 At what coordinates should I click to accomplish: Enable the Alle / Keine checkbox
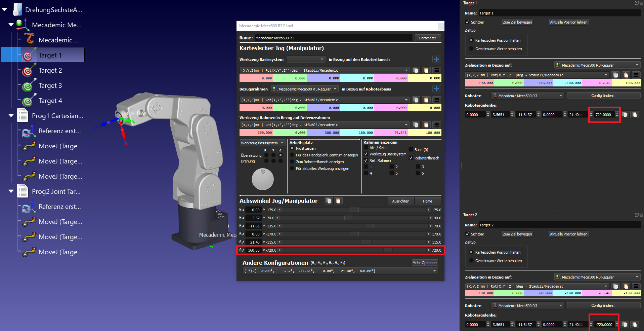(366, 148)
